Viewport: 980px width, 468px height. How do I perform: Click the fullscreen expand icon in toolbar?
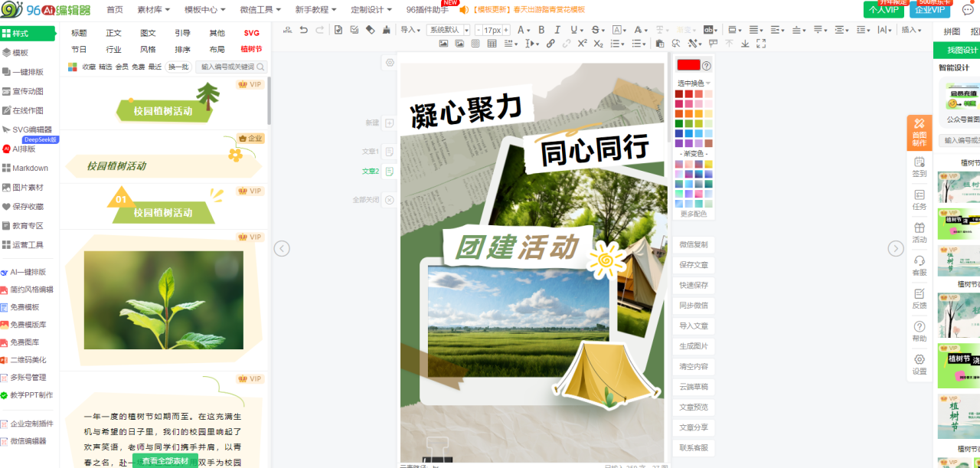pyautogui.click(x=760, y=44)
